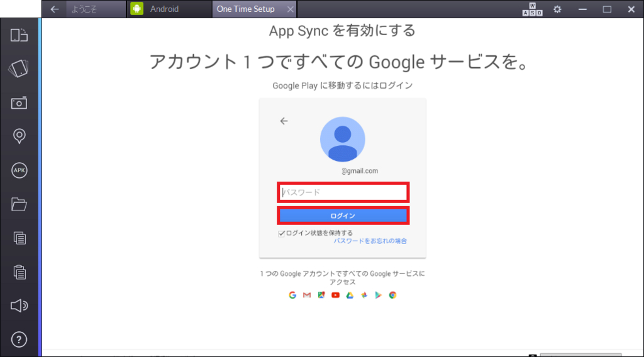Click the copy documents icon
644x357 pixels.
19,238
